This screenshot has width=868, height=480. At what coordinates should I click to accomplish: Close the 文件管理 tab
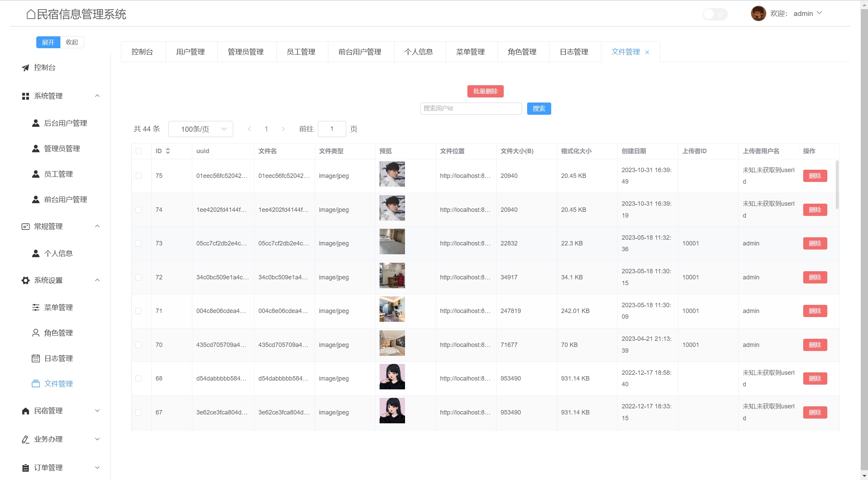tap(647, 52)
